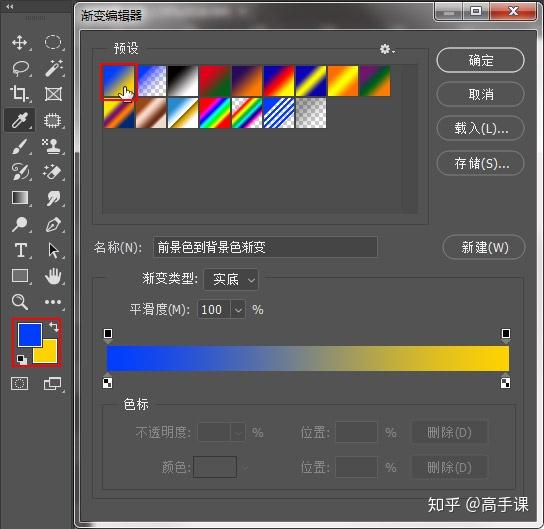
Task: Change the screen mode
Action: point(52,384)
